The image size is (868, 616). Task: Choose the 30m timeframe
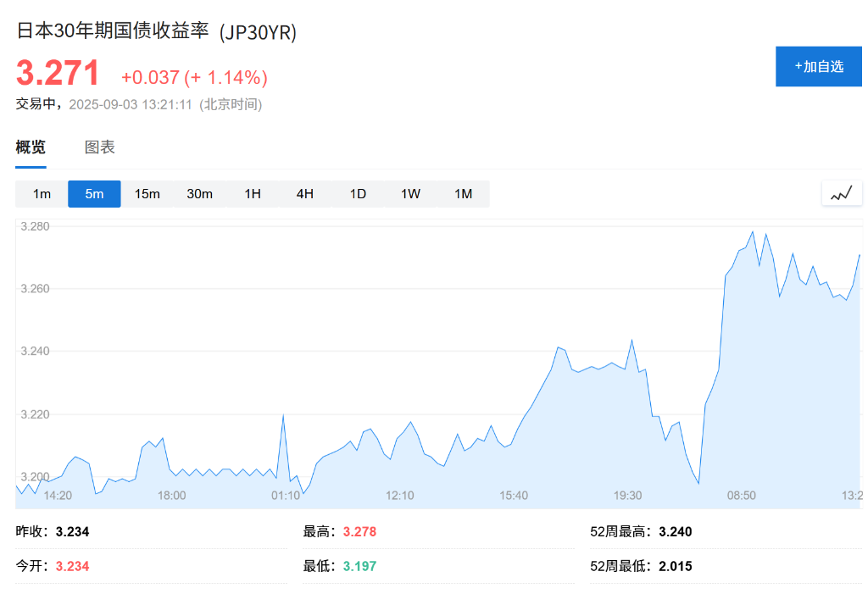point(199,194)
